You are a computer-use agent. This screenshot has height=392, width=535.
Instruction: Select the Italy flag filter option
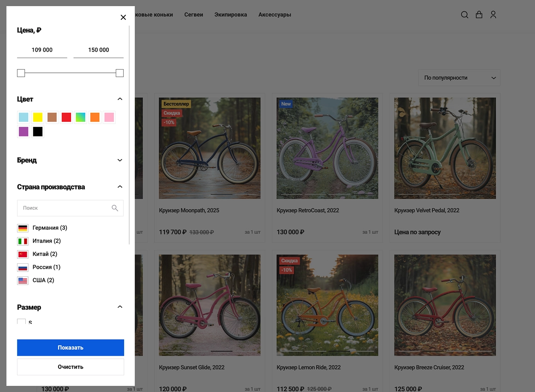pyautogui.click(x=23, y=241)
